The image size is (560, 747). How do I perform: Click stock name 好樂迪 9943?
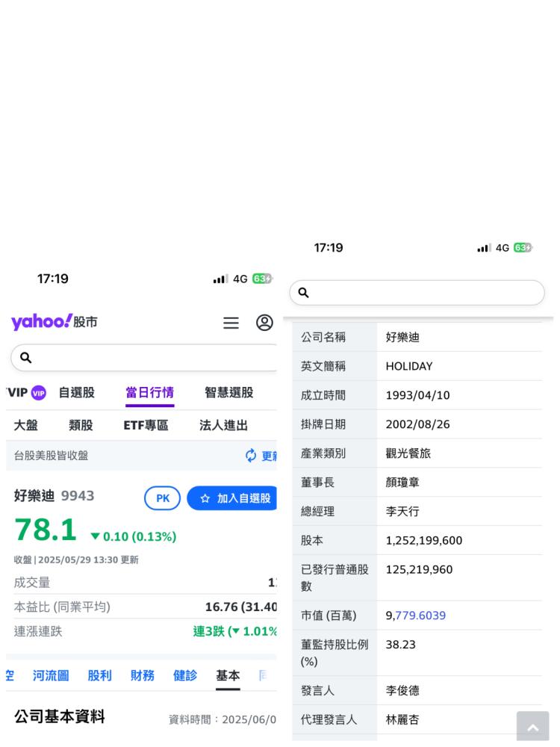click(x=55, y=496)
